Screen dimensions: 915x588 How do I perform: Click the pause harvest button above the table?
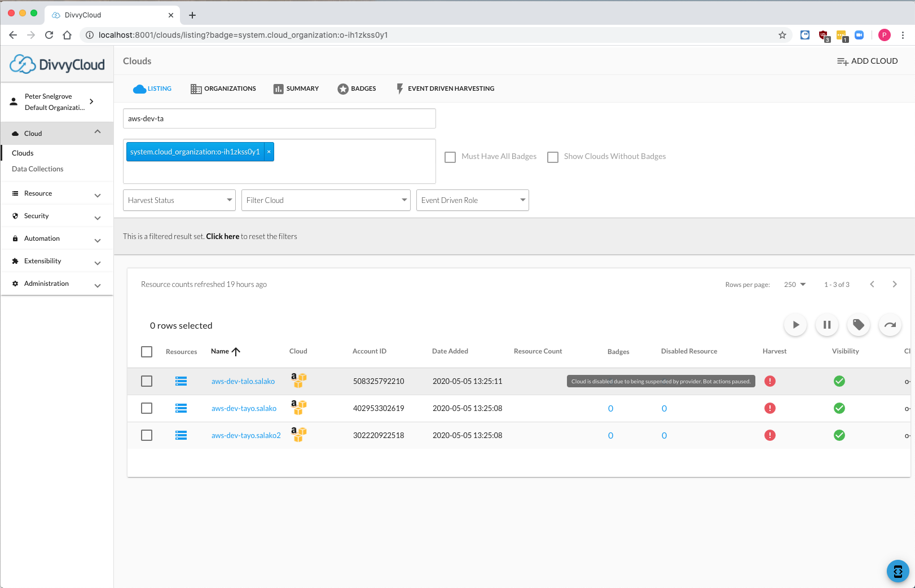[827, 325]
